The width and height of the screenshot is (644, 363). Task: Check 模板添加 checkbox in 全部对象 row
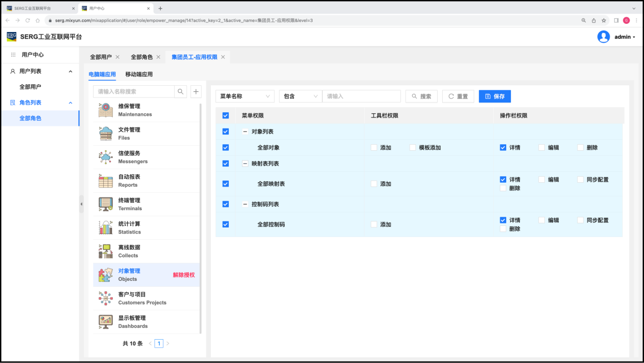point(413,148)
